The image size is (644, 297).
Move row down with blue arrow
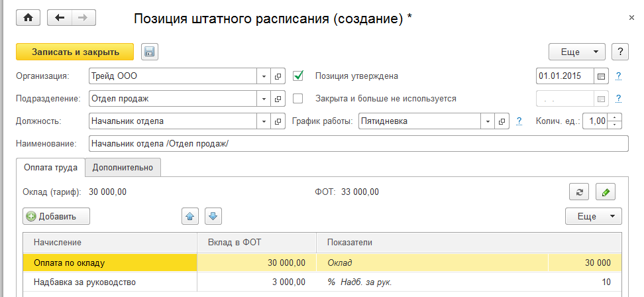pos(213,215)
